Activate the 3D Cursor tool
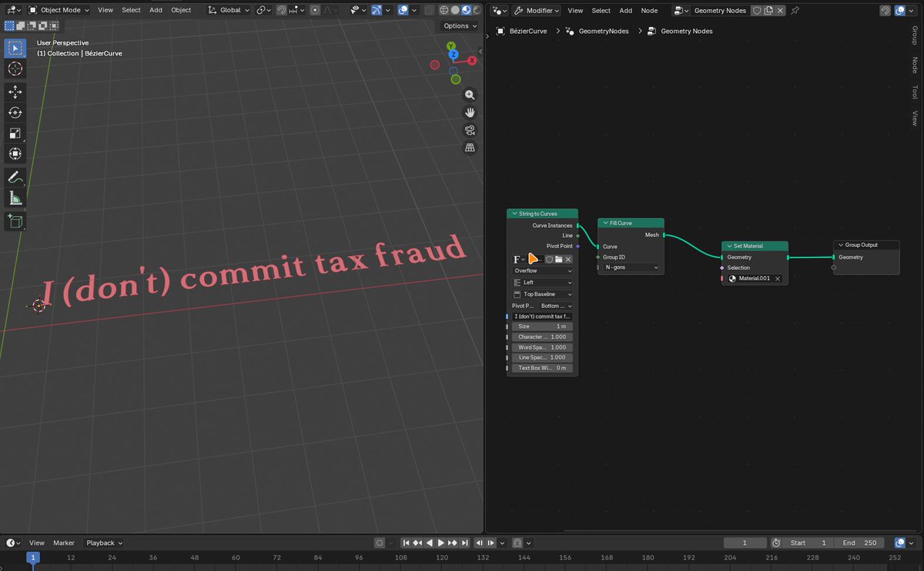Viewport: 924px width, 571px height. tap(15, 69)
